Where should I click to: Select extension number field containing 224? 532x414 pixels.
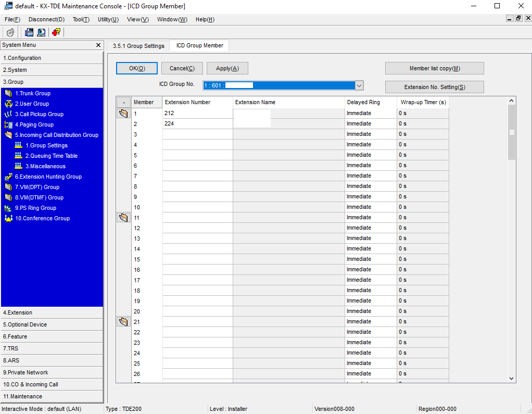tap(197, 123)
